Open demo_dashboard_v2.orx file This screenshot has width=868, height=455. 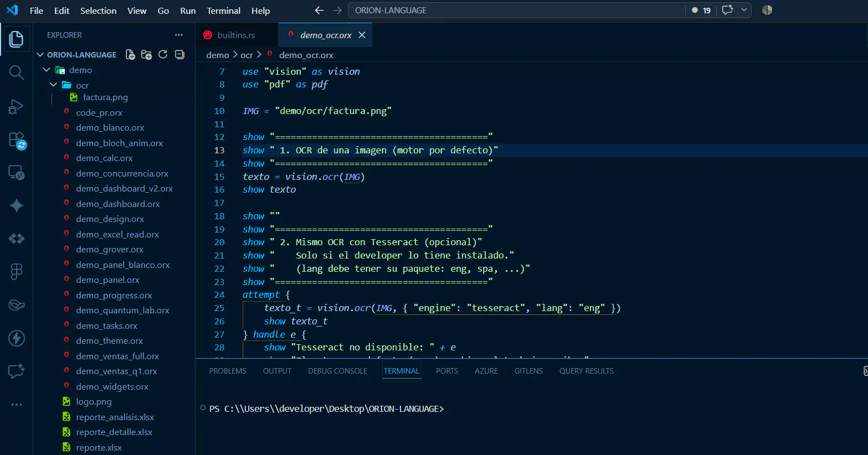[124, 188]
